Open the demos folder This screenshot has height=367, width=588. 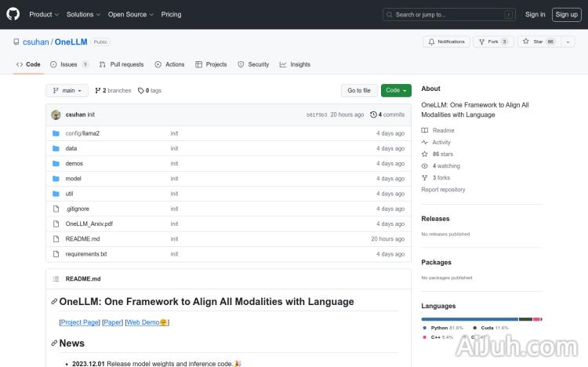pos(74,163)
